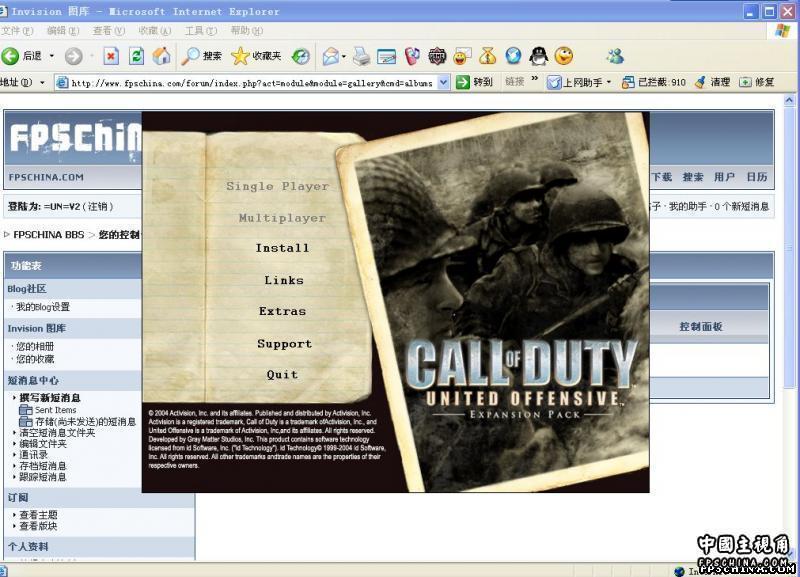Click the vertical scrollbar up arrow
Viewport: 800px width, 577px height.
pyautogui.click(x=789, y=100)
